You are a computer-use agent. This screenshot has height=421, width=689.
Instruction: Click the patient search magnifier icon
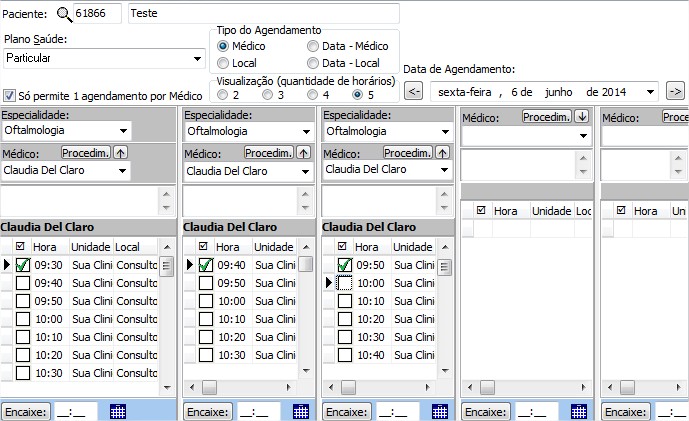tap(65, 14)
